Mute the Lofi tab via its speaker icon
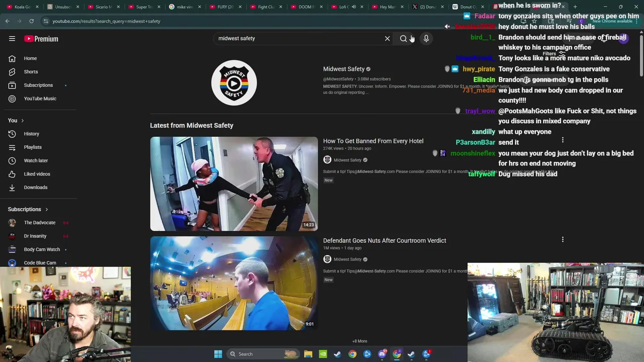Screen dimensions: 644x362 coord(354,7)
